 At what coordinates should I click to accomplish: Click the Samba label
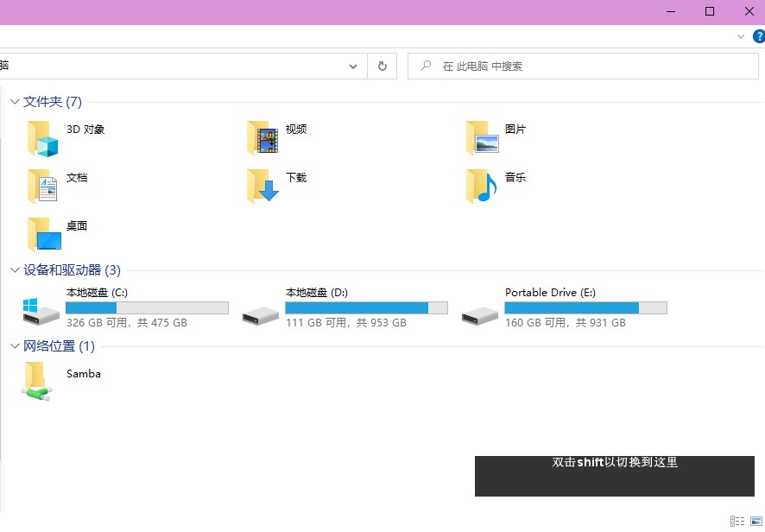tap(84, 374)
